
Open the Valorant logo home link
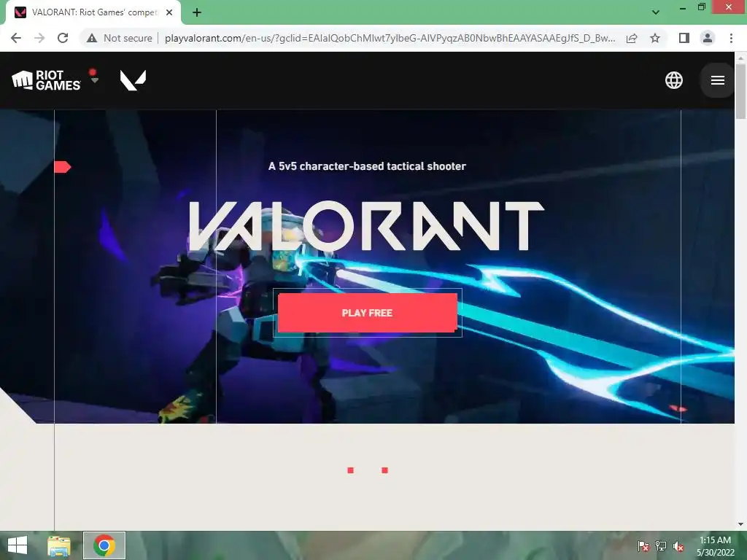pyautogui.click(x=133, y=80)
